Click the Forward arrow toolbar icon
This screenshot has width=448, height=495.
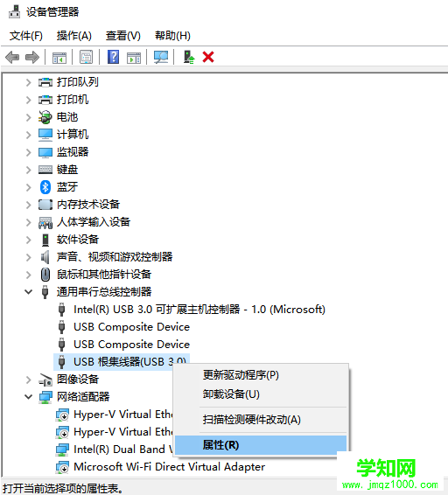[x=31, y=58]
